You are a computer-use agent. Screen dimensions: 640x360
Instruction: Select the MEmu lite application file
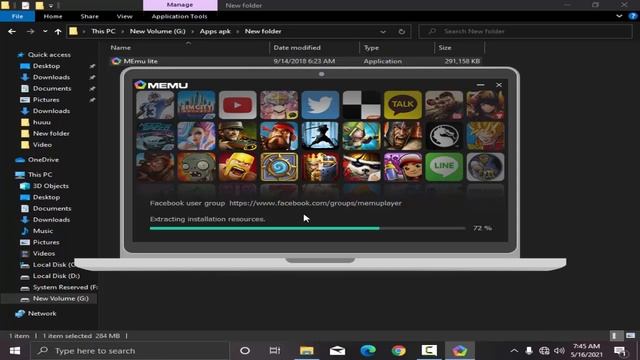[x=296, y=61]
